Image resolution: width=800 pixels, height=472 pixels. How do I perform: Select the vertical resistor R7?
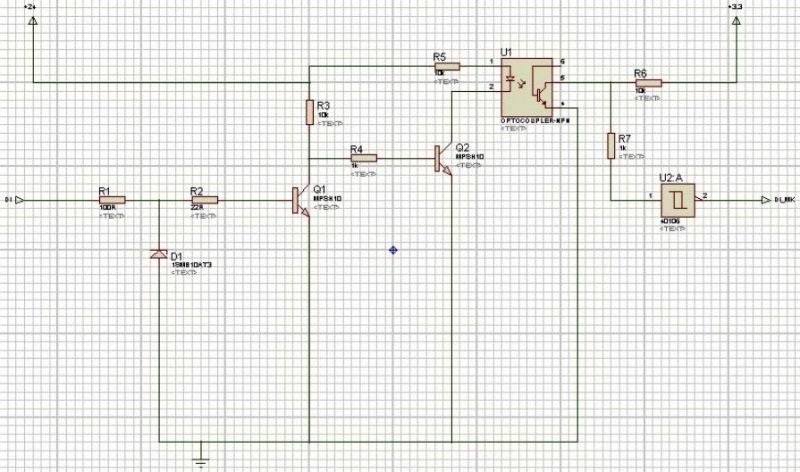[x=609, y=146]
